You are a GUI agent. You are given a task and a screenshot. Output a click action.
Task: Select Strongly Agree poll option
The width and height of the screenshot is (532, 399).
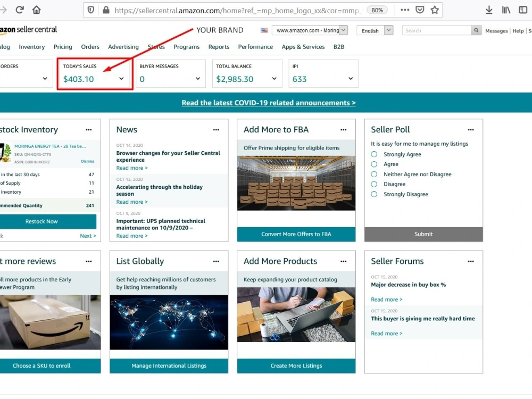point(374,154)
